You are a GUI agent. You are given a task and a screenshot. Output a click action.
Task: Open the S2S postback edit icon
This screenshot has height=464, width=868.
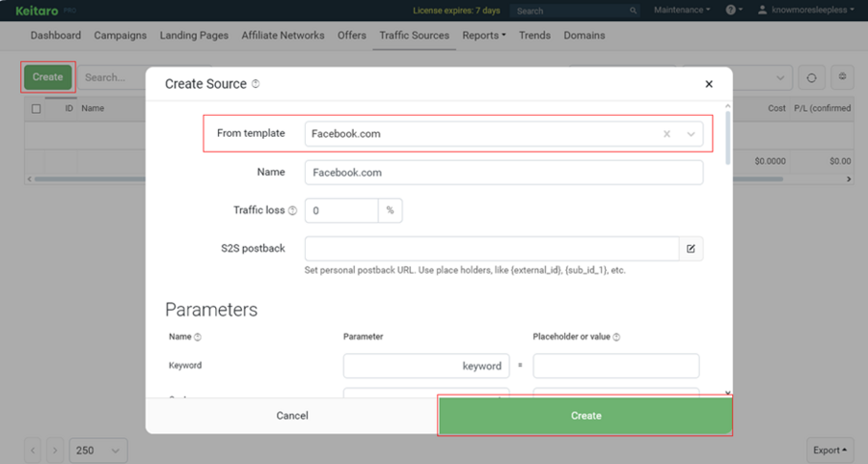(x=691, y=249)
